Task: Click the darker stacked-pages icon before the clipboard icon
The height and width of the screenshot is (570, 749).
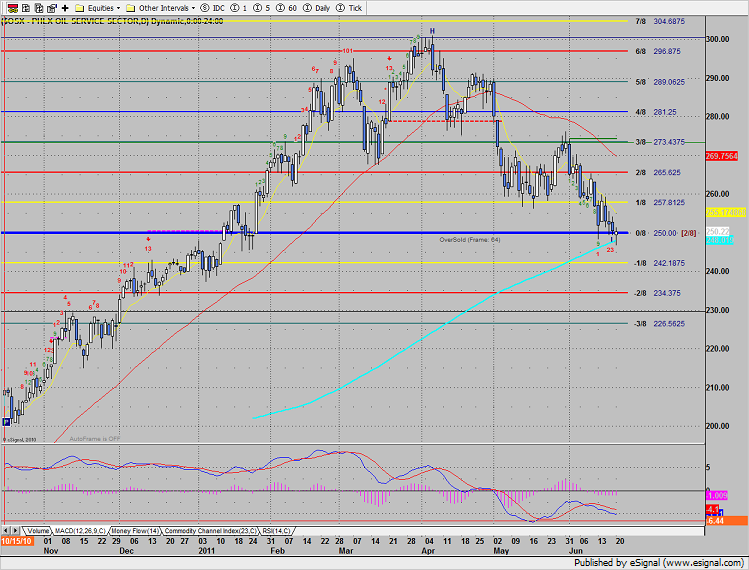Action: (39, 8)
